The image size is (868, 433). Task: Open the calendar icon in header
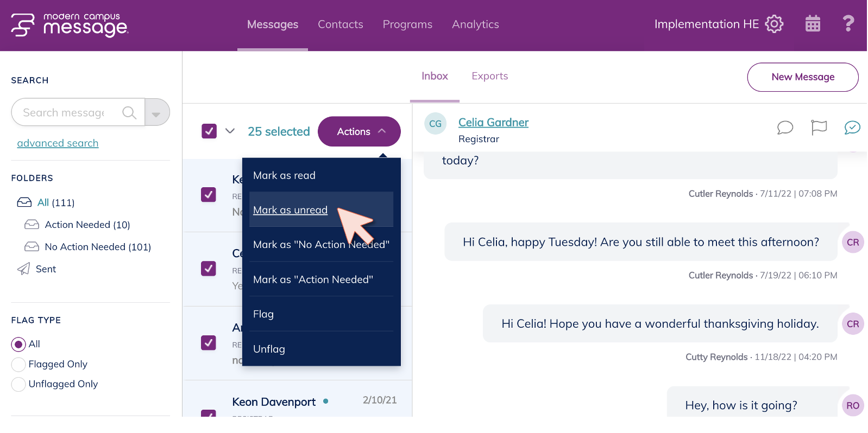[x=813, y=24]
